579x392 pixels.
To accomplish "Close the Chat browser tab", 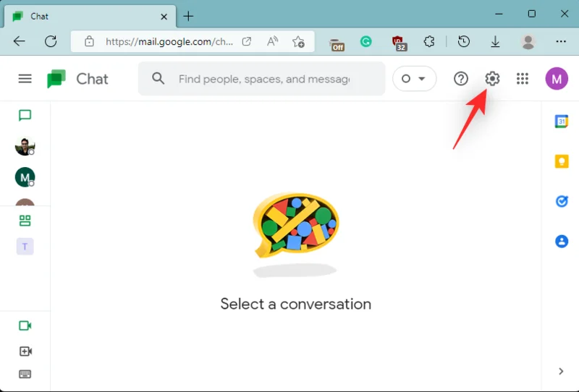I will click(x=164, y=17).
